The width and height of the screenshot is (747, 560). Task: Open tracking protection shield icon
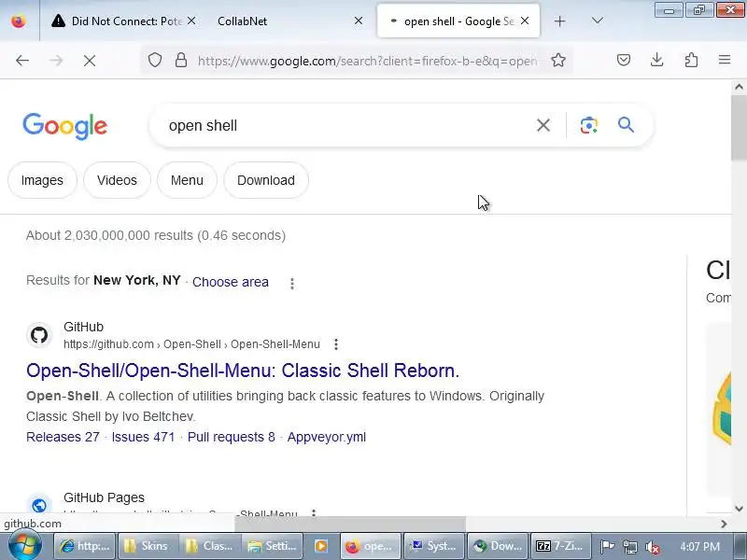pos(155,61)
